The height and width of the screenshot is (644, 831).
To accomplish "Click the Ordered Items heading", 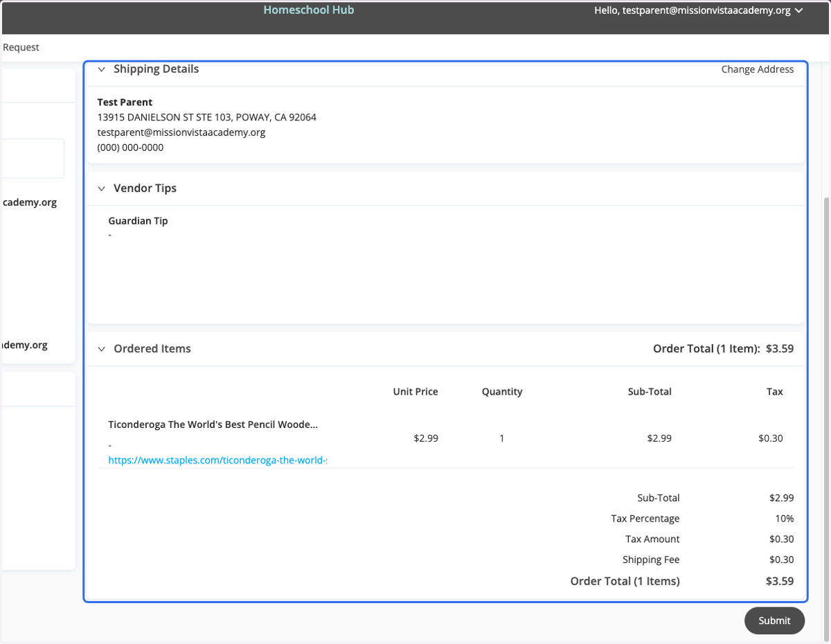I will click(x=152, y=349).
